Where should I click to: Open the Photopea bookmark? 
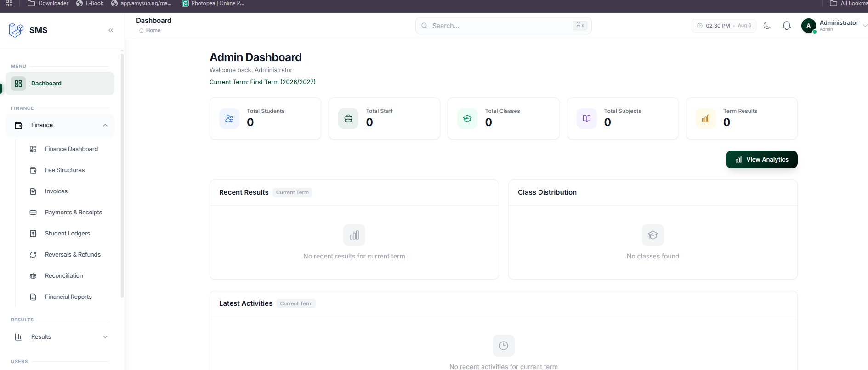(x=213, y=3)
